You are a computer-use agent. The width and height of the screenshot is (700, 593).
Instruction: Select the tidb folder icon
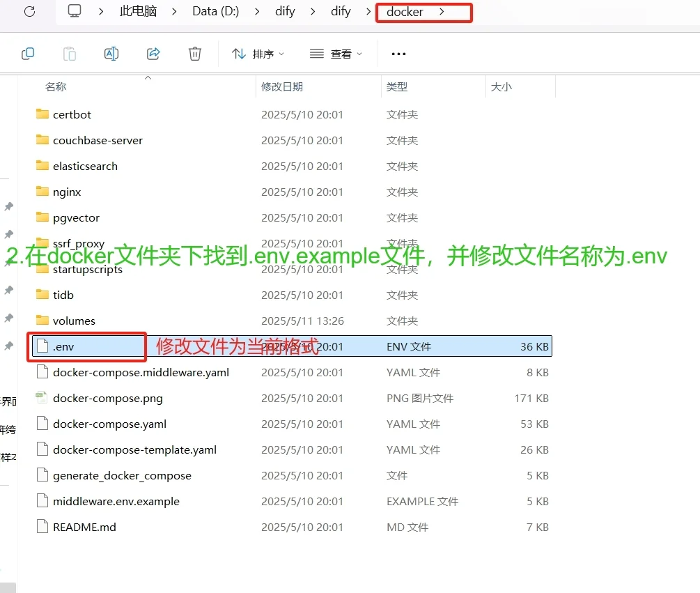tap(42, 295)
